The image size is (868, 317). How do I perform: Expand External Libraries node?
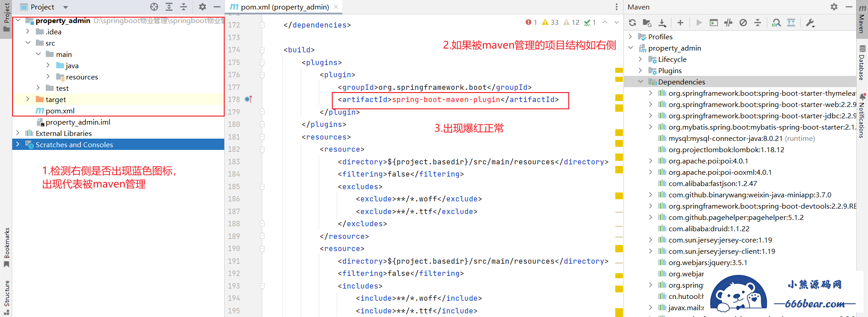point(18,133)
